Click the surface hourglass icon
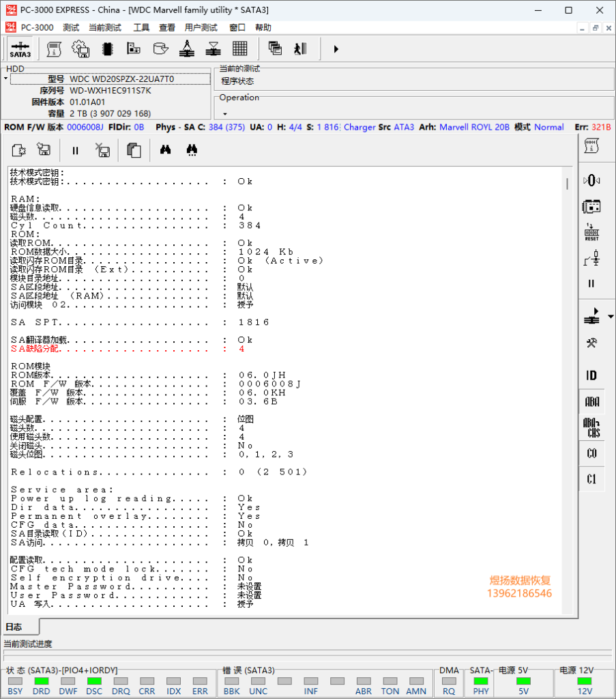Image resolution: width=616 pixels, height=699 pixels. (x=214, y=48)
